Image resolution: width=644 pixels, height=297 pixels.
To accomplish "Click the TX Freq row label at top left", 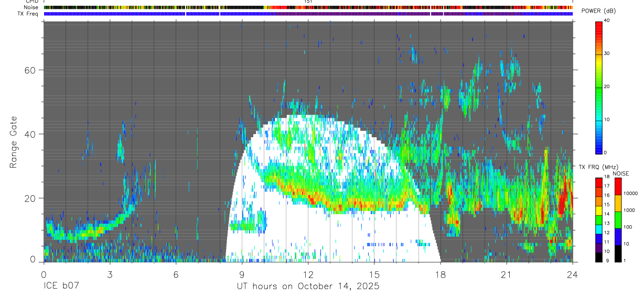I will [x=28, y=14].
